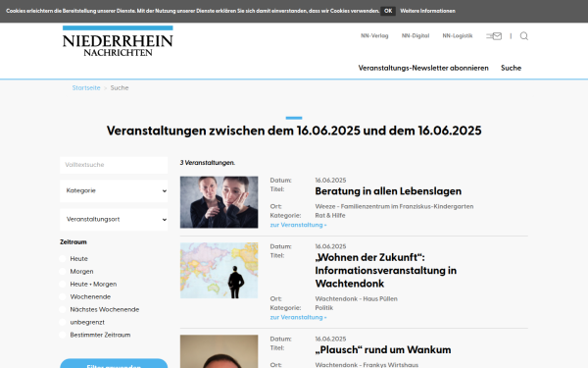Open NN-Logistik in the top menu
The image size is (588, 368).
(457, 36)
